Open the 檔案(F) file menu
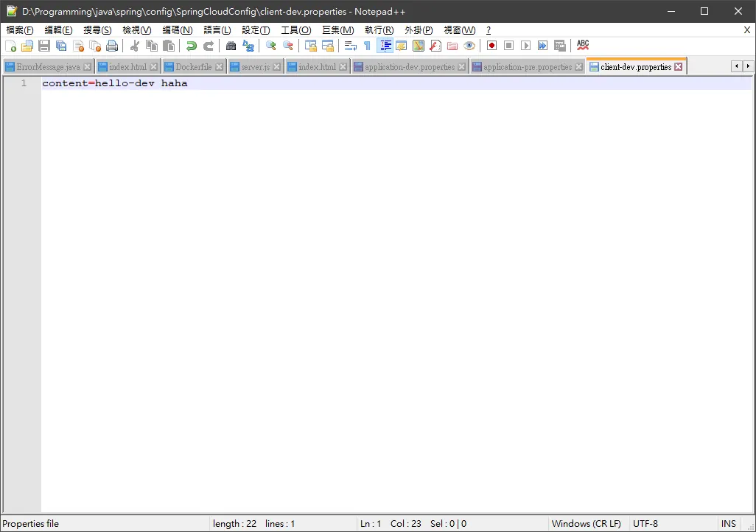Screen dimensions: 756x532 point(20,30)
